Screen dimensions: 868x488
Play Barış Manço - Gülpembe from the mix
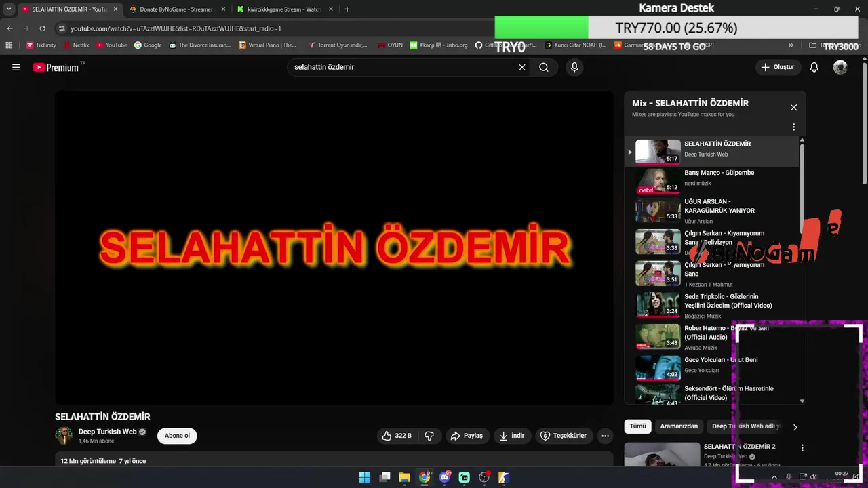point(712,181)
